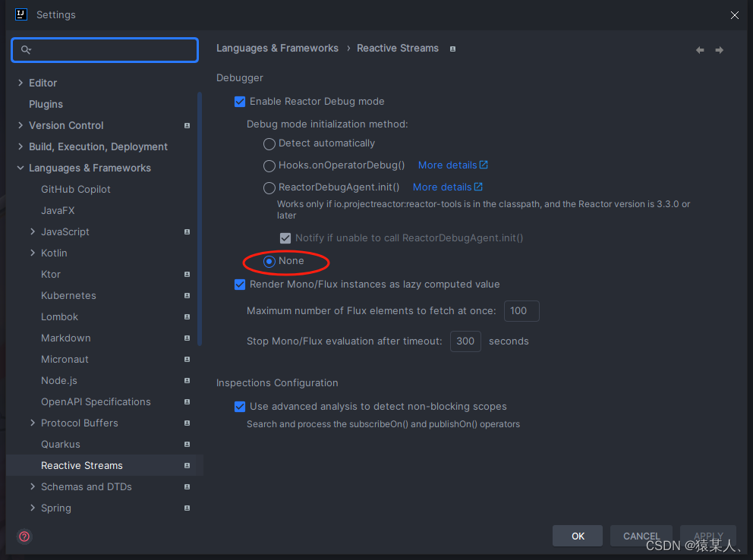Viewport: 753px width, 560px height.
Task: Toggle Render Mono/Flux instances as lazy computed value
Action: pos(240,285)
